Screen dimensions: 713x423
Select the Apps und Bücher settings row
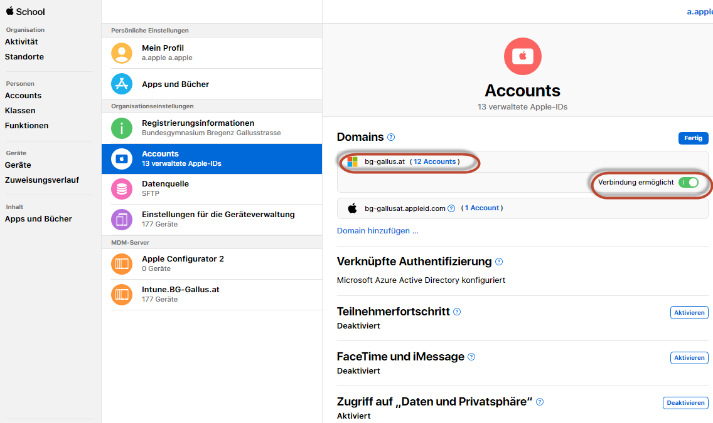click(212, 84)
